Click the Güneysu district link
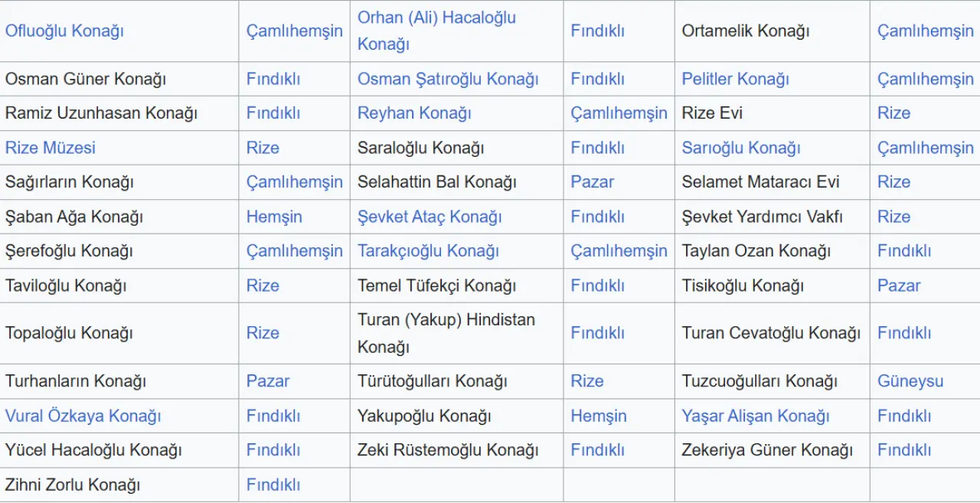 tap(910, 381)
